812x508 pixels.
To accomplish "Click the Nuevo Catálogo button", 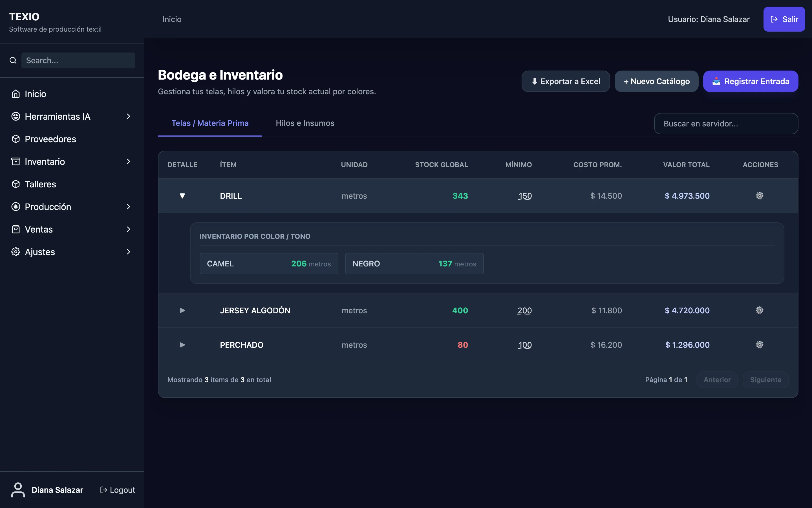I will pyautogui.click(x=656, y=81).
